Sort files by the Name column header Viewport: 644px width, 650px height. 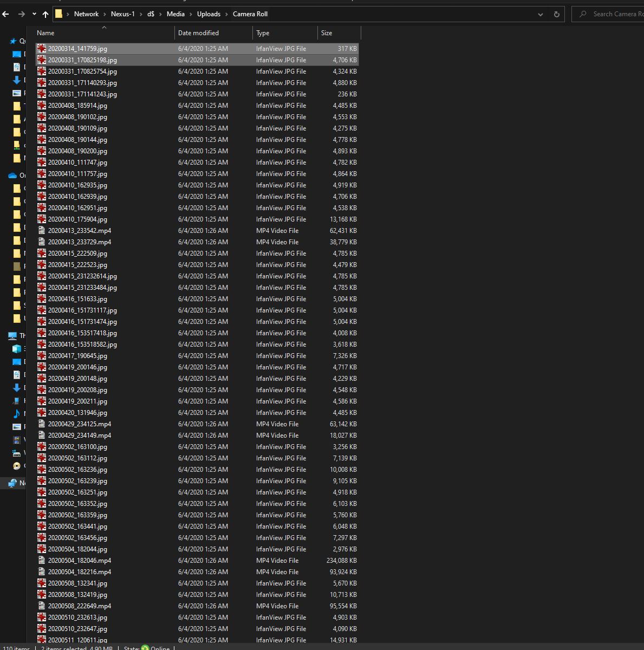[46, 33]
